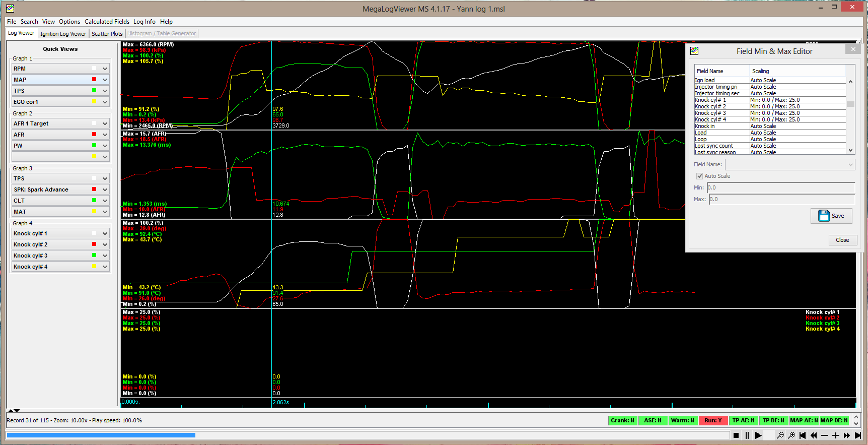Open the MAP field dropdown in Graph 1
868x445 pixels.
pos(105,80)
